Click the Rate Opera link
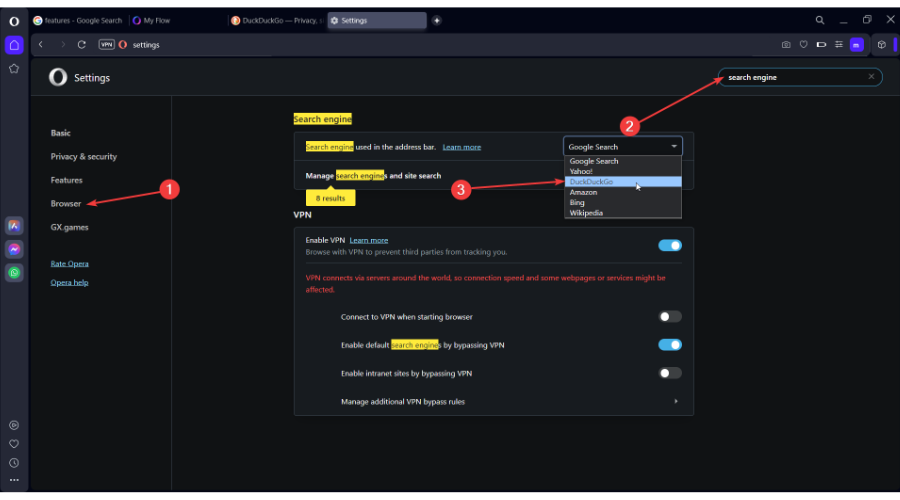Image resolution: width=900 pixels, height=500 pixels. [x=69, y=264]
